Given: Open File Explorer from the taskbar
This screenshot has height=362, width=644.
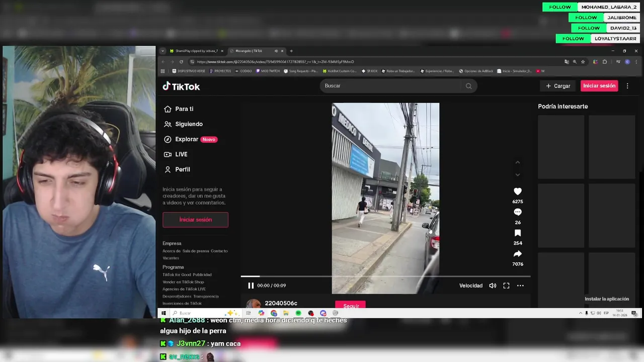Looking at the screenshot, I should click(286, 313).
